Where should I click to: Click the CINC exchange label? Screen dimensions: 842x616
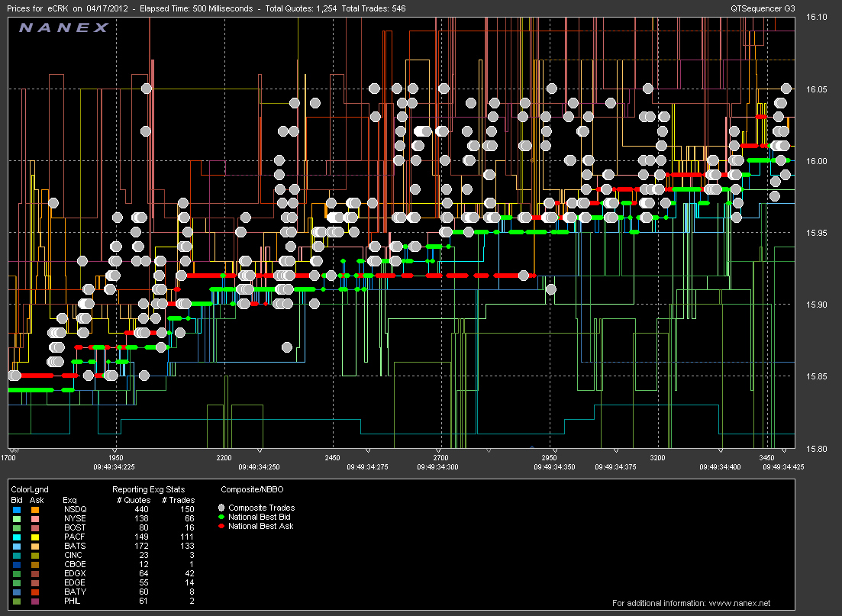[73, 555]
